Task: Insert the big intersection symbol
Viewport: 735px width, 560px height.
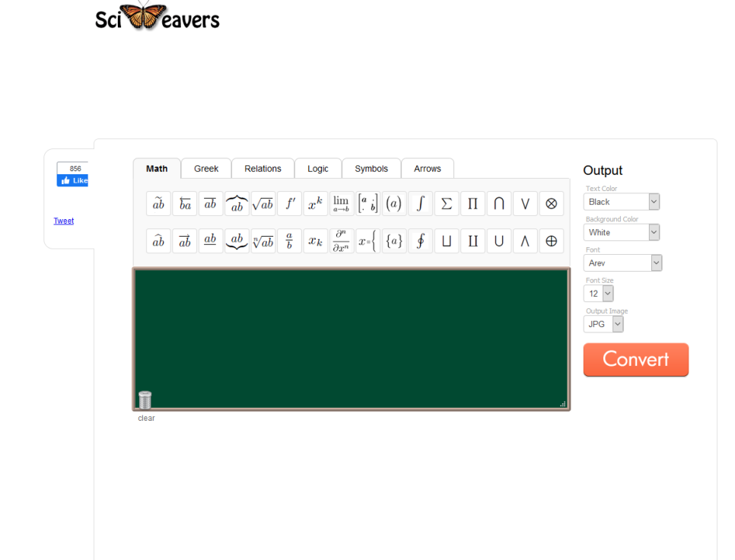Action: 499,204
